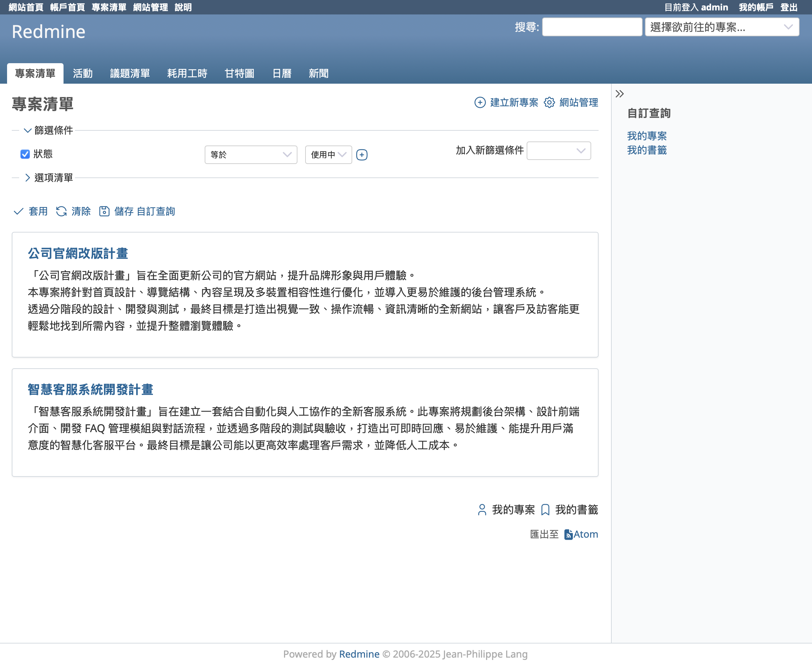Click the gear icon beside 網站管理

click(549, 102)
